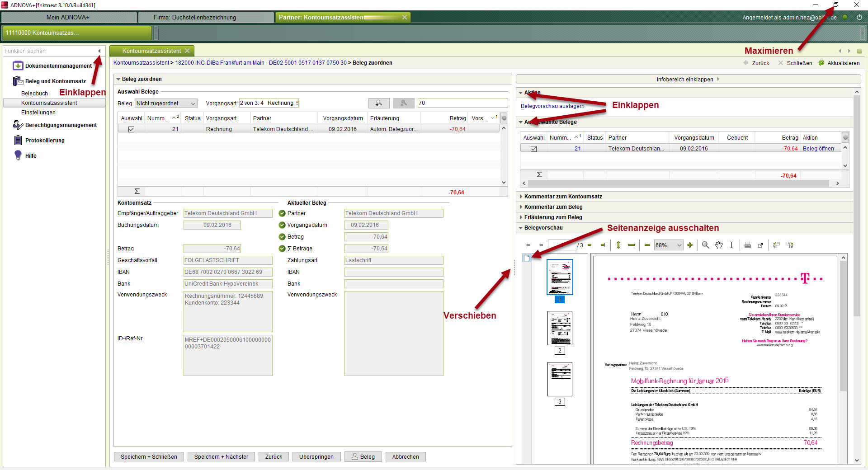The height and width of the screenshot is (470, 868).
Task: Select the 11110000 Kontoumsatzas... tab
Action: [x=77, y=33]
